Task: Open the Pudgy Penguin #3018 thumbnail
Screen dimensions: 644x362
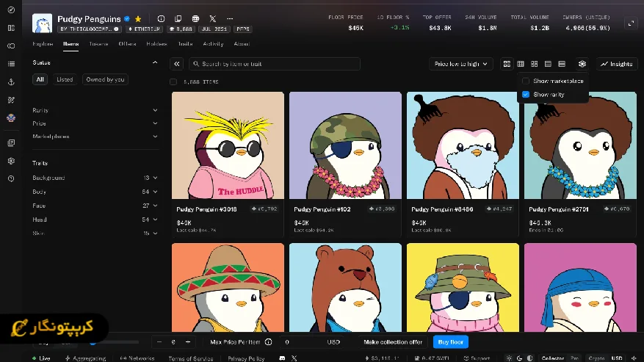Action: tap(228, 145)
